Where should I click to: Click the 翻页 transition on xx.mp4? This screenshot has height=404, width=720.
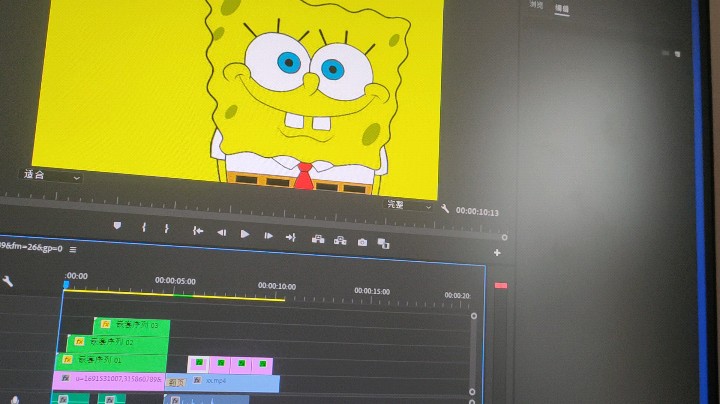pos(176,382)
